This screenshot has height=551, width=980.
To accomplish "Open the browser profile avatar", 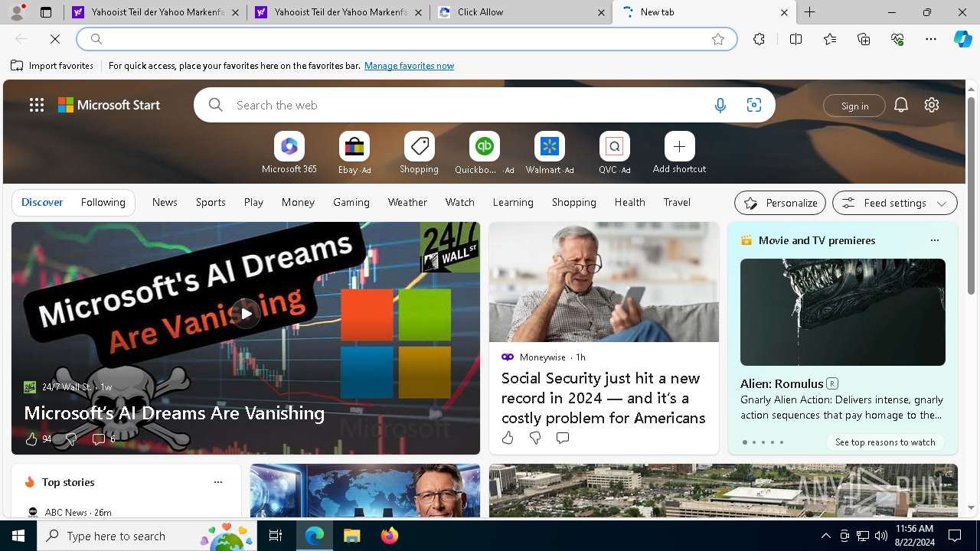I will tap(17, 12).
